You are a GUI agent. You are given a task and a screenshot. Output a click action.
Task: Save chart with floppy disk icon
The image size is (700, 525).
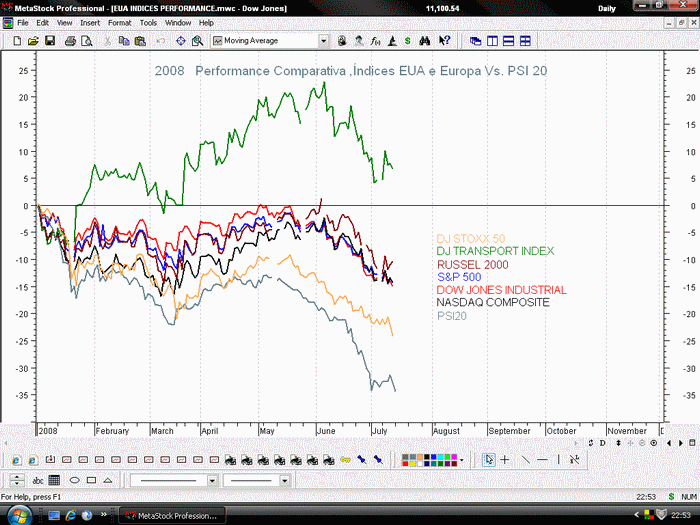coord(50,41)
